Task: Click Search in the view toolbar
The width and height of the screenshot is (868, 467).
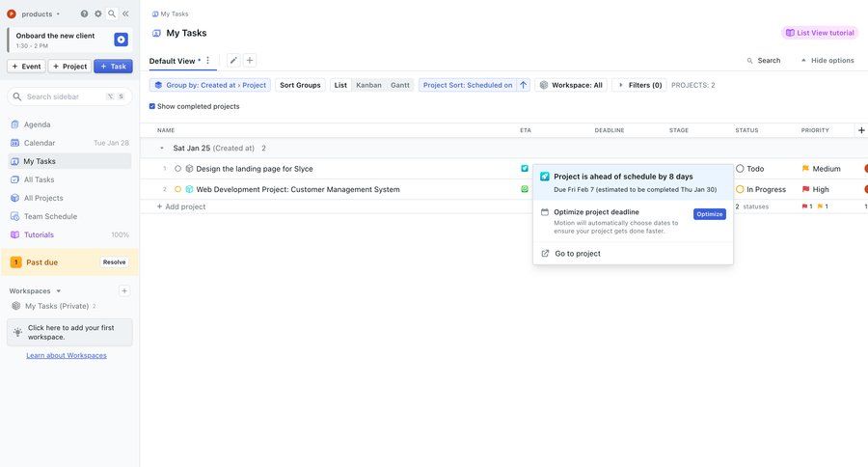Action: [764, 61]
